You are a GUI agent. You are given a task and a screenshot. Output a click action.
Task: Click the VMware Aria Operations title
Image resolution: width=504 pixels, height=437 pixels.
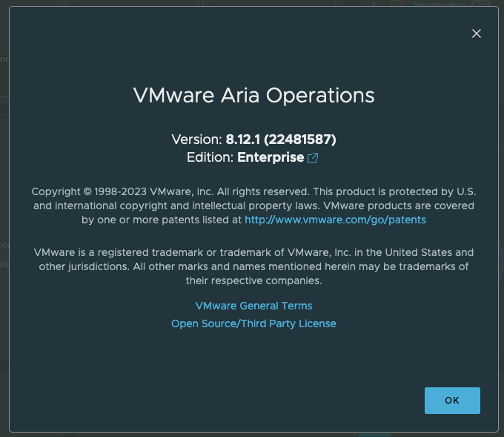point(254,96)
